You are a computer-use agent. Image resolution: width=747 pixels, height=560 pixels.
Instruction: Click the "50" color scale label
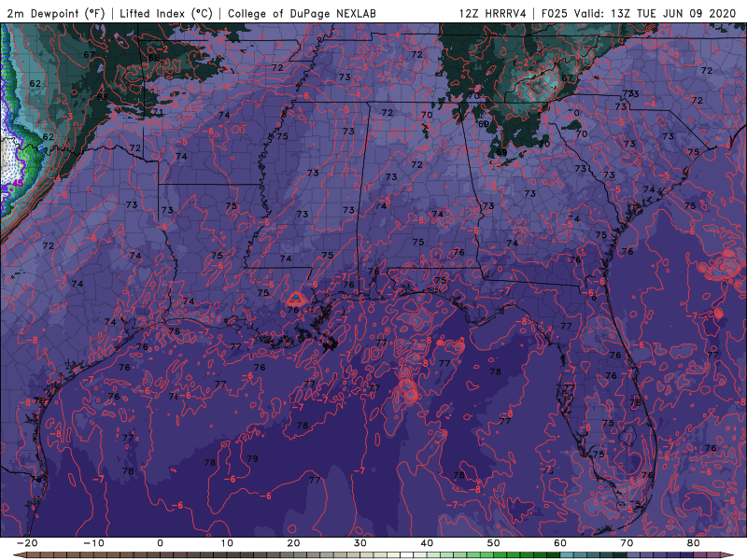[x=494, y=543]
